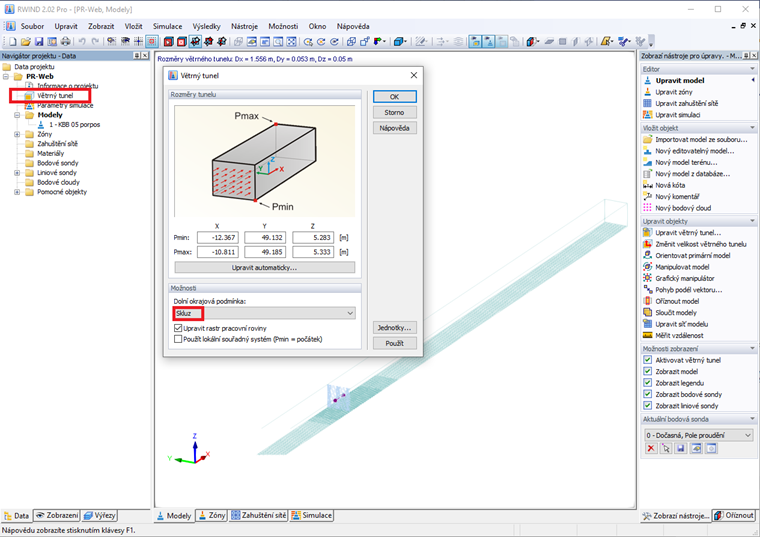Open the Aktuální bodová sonda combo box
Screen dimensions: 760x537
698,435
